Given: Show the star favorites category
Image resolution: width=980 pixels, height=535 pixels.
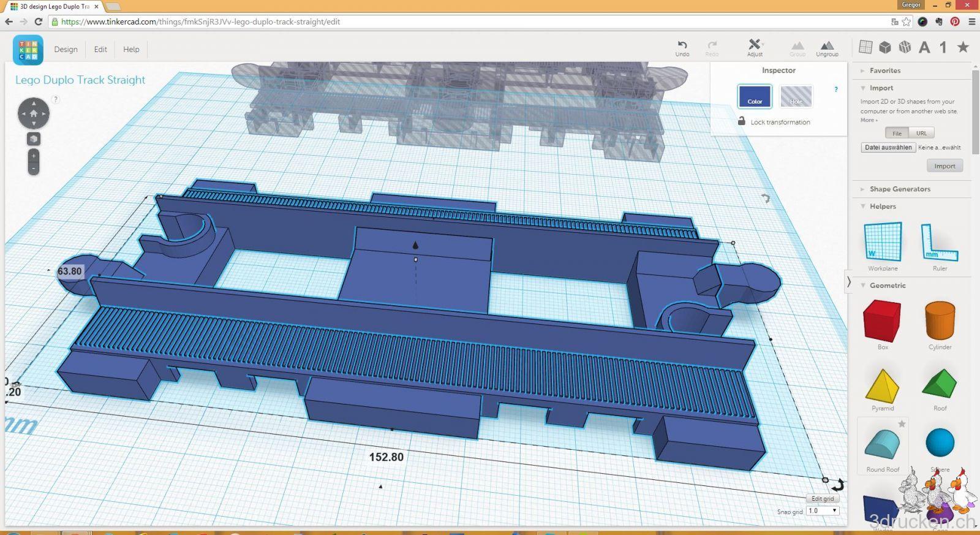Looking at the screenshot, I should [963, 47].
